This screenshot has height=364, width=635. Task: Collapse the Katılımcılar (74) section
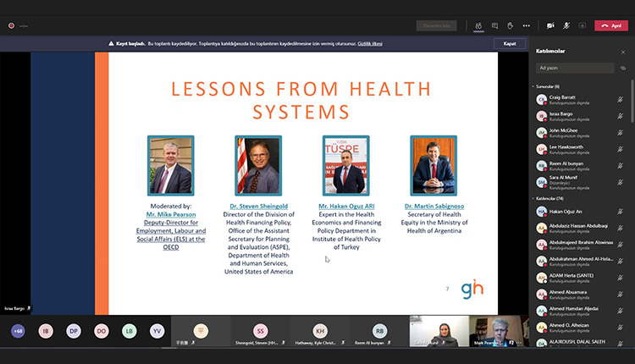point(533,198)
